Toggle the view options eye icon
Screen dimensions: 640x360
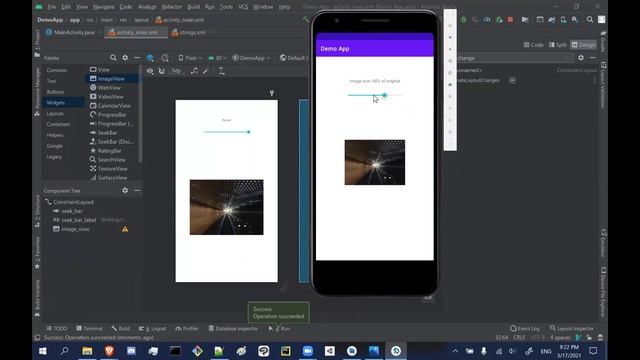click(x=150, y=71)
